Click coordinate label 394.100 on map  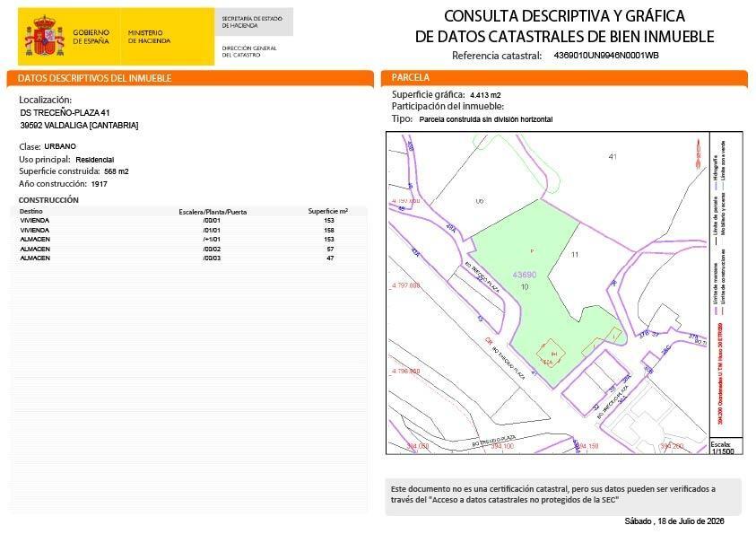pyautogui.click(x=502, y=446)
